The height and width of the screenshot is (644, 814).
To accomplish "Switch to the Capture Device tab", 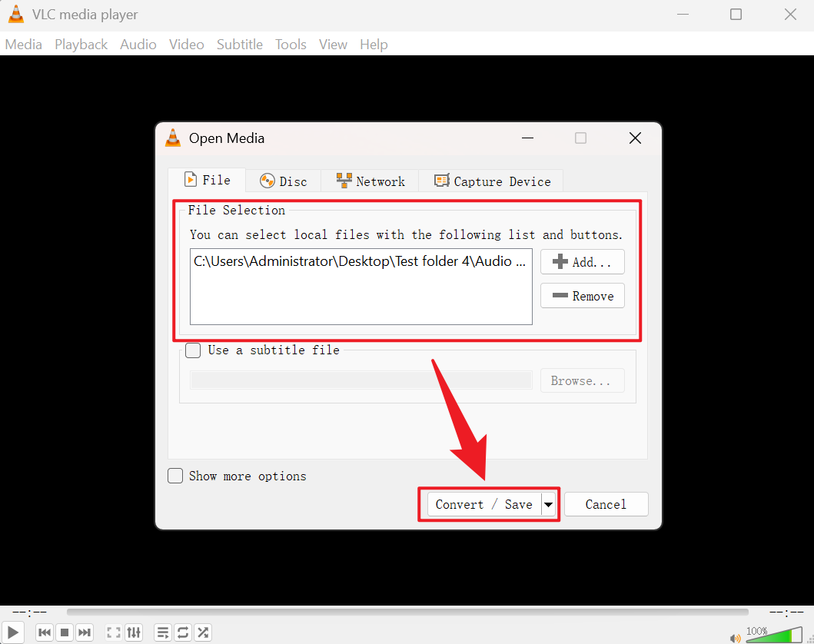I will (491, 181).
